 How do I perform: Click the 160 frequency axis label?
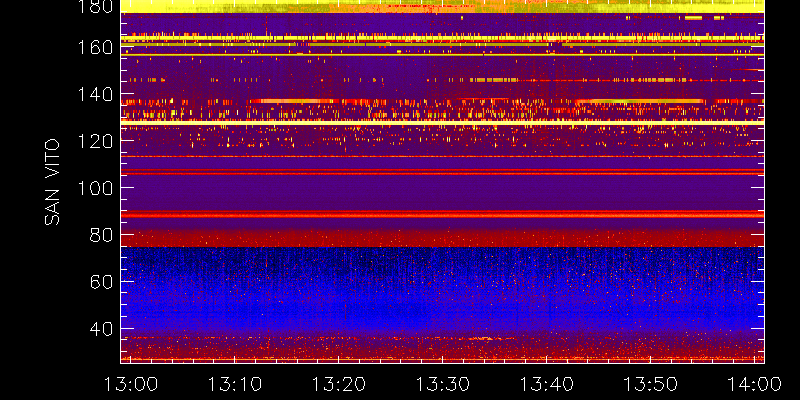click(95, 47)
